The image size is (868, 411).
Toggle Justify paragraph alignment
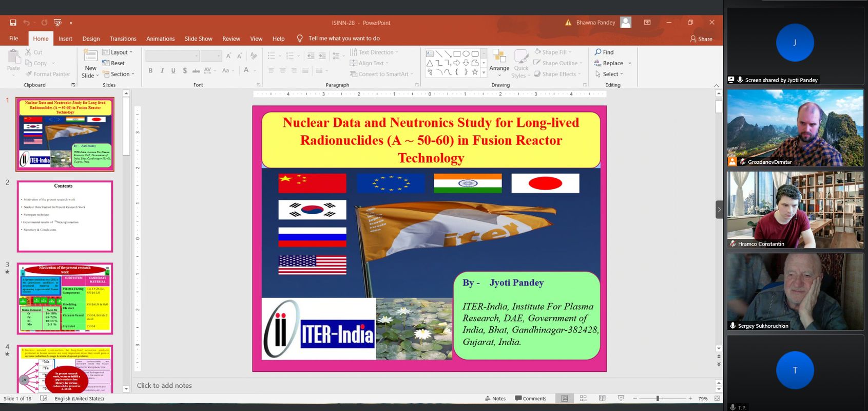[305, 70]
